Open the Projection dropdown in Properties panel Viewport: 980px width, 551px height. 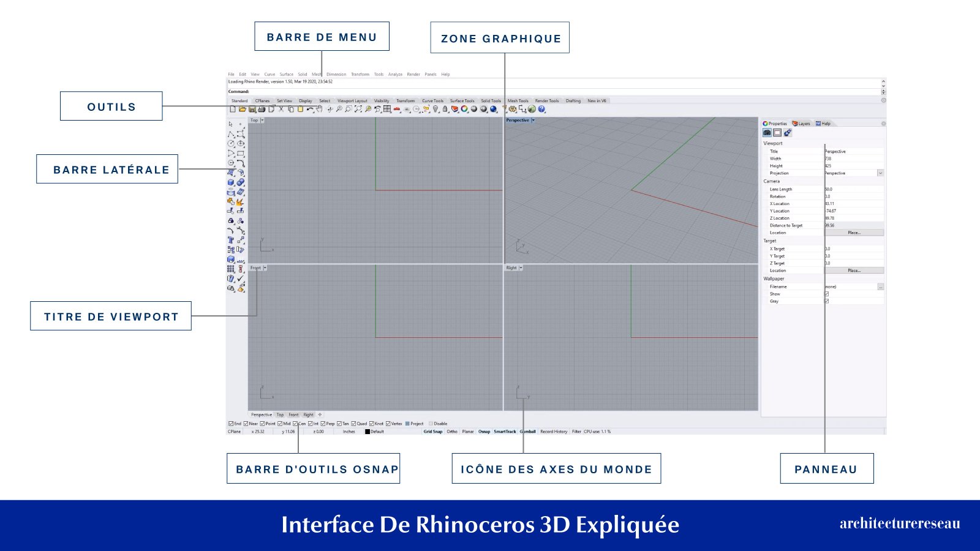[880, 173]
